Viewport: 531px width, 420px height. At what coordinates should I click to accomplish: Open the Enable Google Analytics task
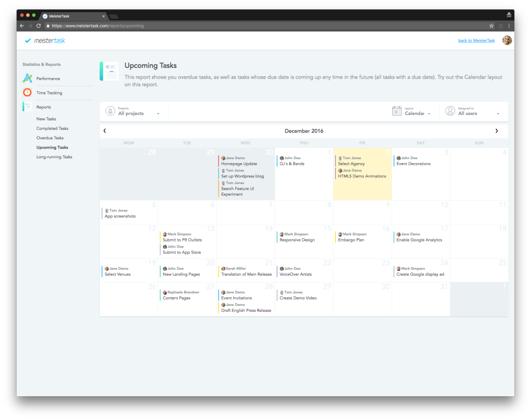click(419, 240)
